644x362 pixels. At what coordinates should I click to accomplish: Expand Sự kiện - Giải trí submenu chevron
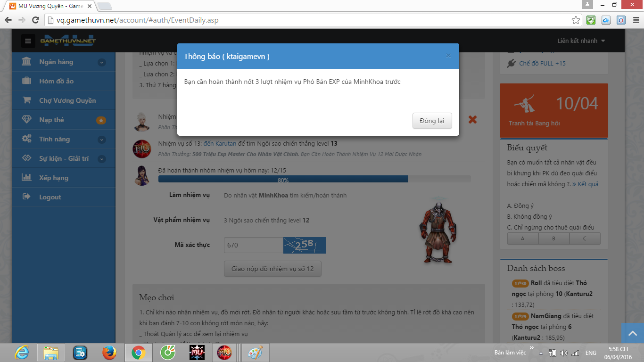pyautogui.click(x=101, y=159)
